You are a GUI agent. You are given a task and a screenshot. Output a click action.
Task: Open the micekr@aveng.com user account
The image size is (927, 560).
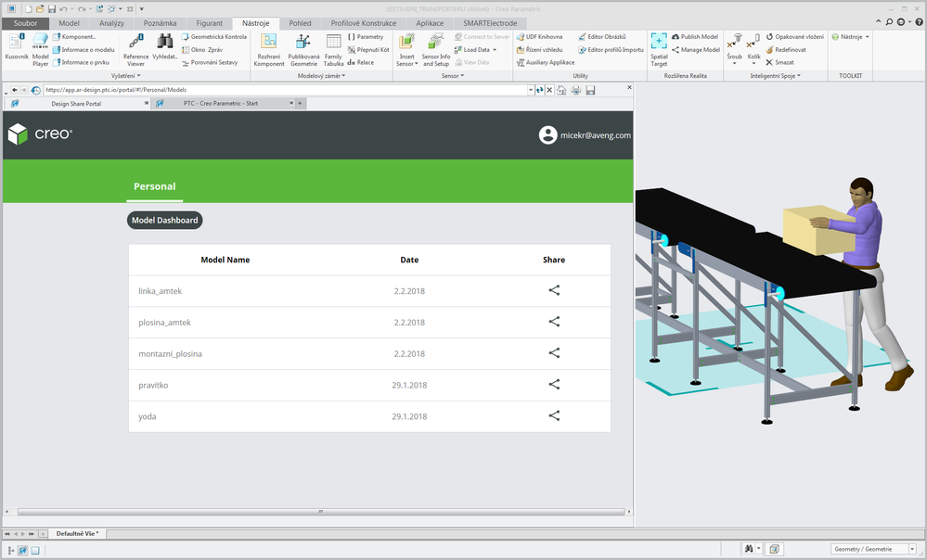click(585, 135)
